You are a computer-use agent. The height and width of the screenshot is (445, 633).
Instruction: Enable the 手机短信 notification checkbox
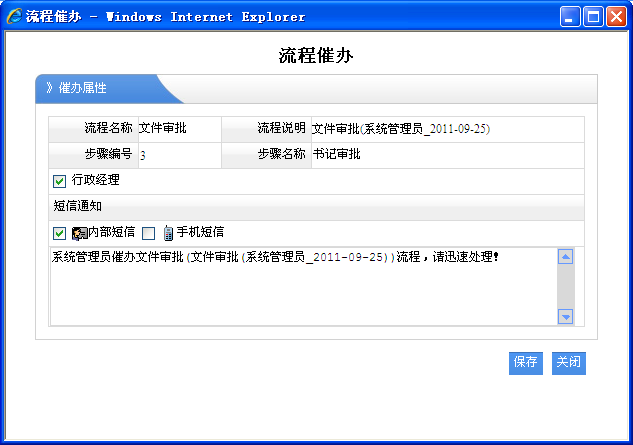(x=149, y=233)
